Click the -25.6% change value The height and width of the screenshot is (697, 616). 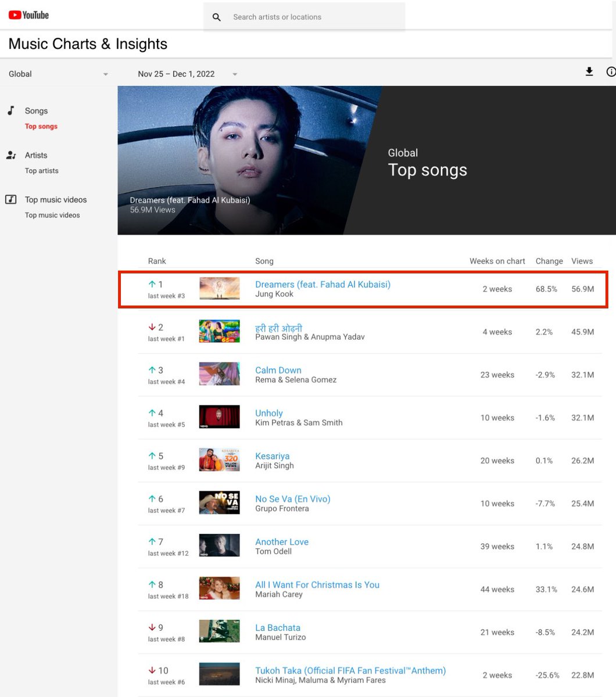pyautogui.click(x=547, y=676)
